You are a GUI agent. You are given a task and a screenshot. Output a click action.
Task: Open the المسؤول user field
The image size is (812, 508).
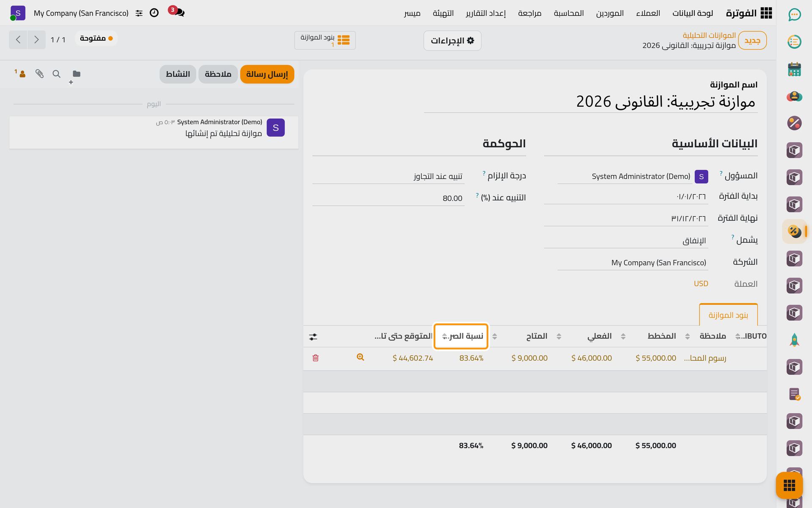(x=632, y=176)
